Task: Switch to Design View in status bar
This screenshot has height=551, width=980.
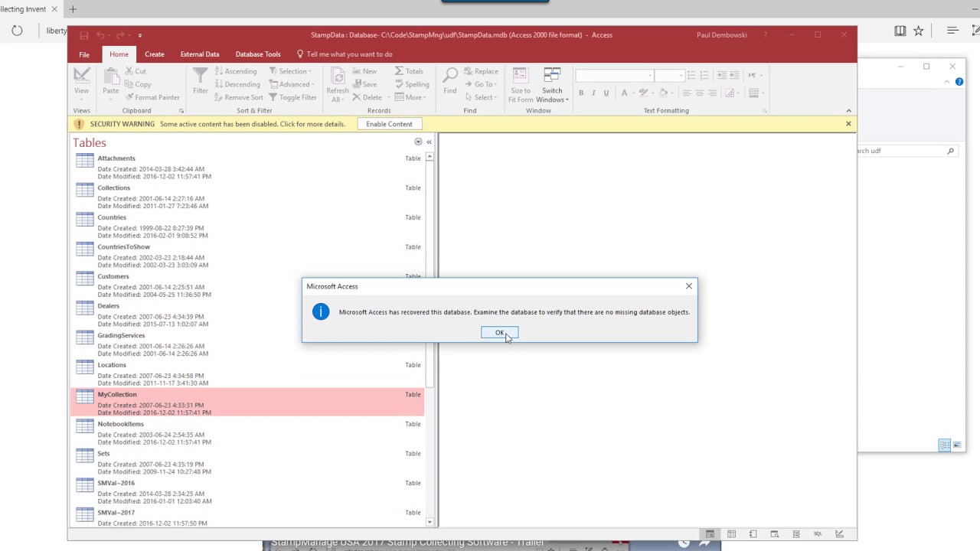Action: pyautogui.click(x=839, y=534)
